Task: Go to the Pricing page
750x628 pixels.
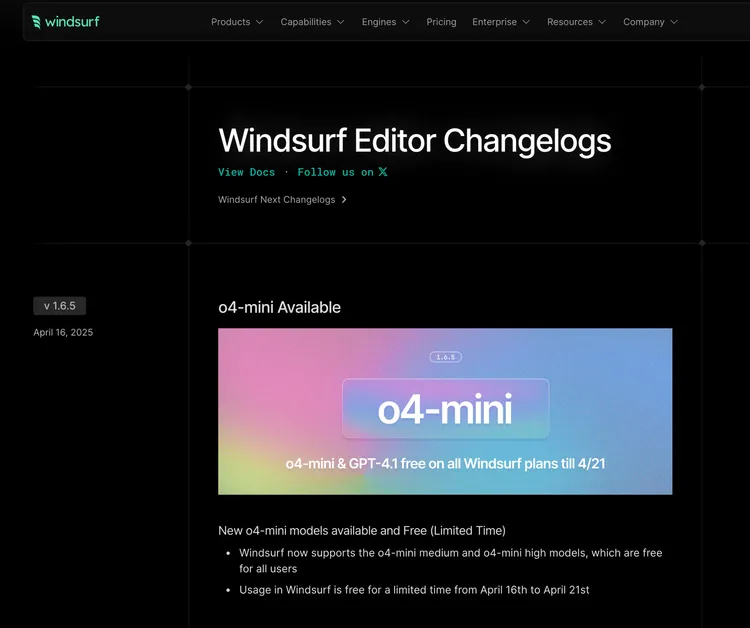Action: (441, 22)
